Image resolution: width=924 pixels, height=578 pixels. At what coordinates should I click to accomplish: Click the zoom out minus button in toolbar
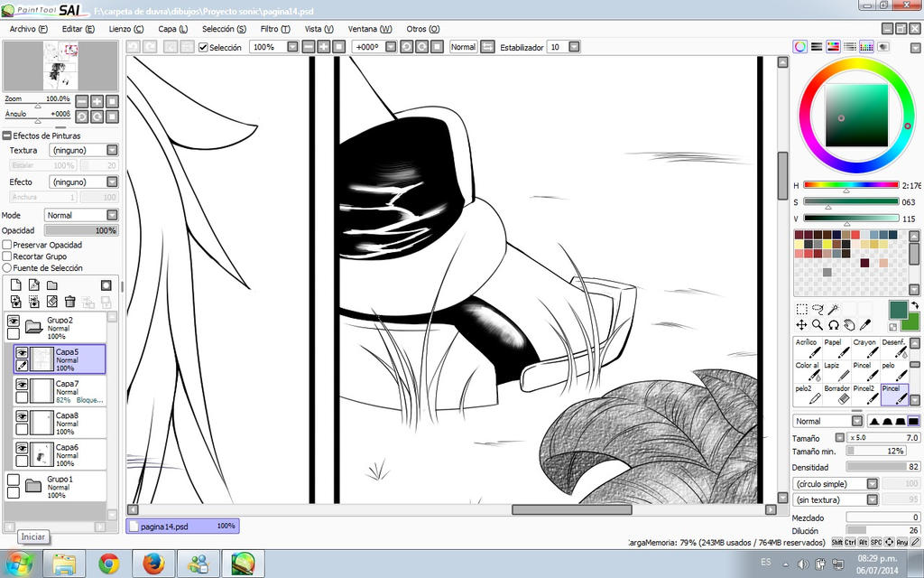tap(309, 47)
